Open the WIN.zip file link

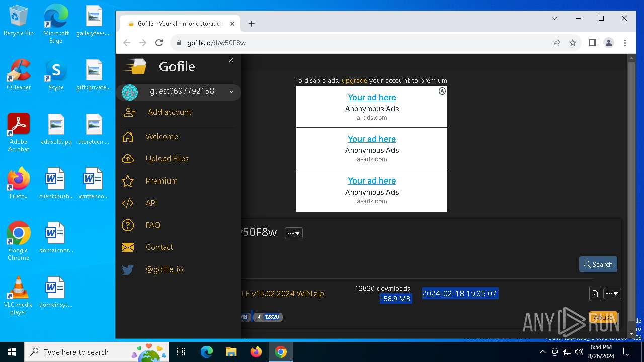pos(283,294)
